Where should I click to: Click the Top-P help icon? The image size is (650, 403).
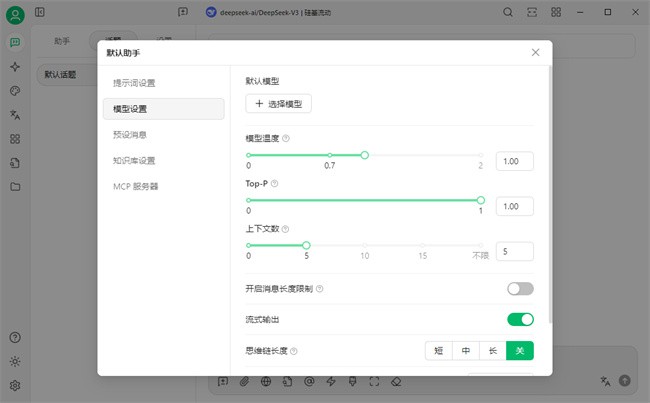coord(274,183)
